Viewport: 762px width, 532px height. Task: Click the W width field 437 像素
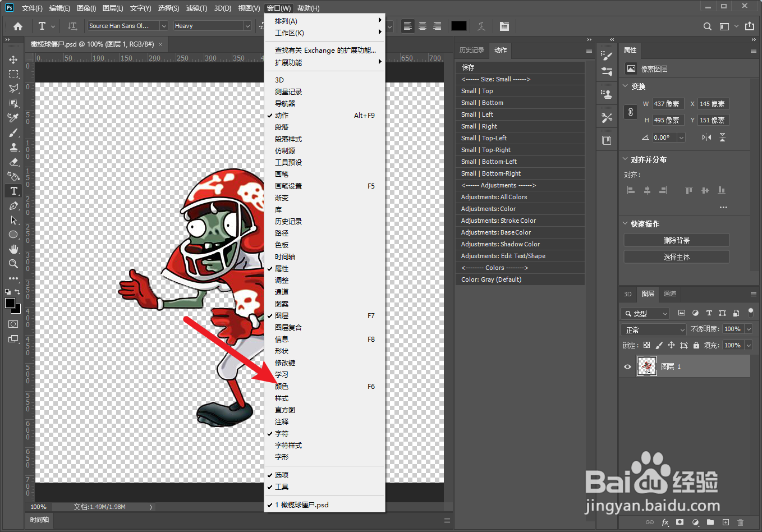668,104
